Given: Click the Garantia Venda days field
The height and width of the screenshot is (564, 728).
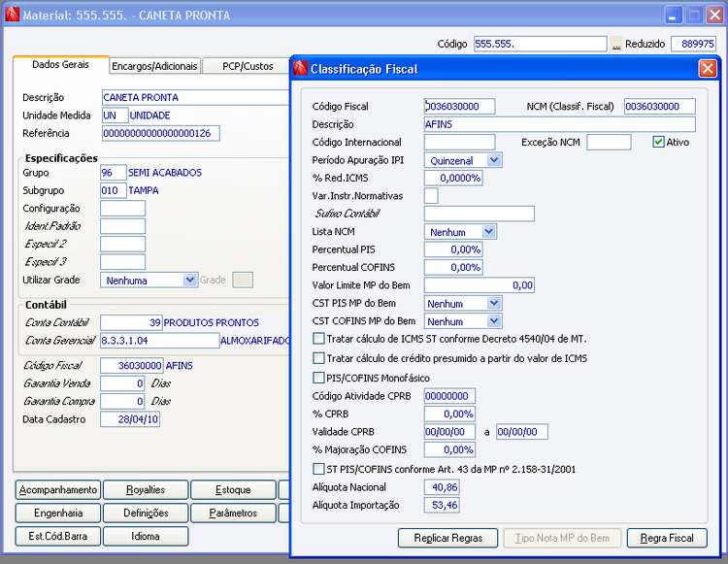Looking at the screenshot, I should pos(122,383).
